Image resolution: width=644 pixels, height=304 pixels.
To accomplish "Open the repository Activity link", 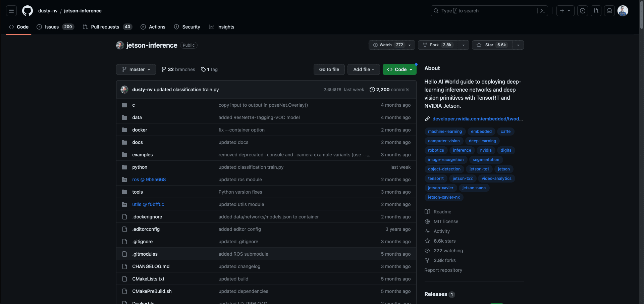I will click(437, 231).
